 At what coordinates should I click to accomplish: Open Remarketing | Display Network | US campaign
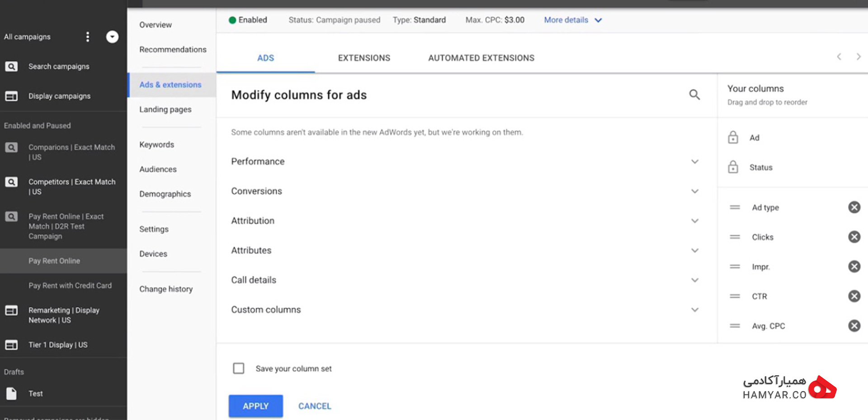64,315
